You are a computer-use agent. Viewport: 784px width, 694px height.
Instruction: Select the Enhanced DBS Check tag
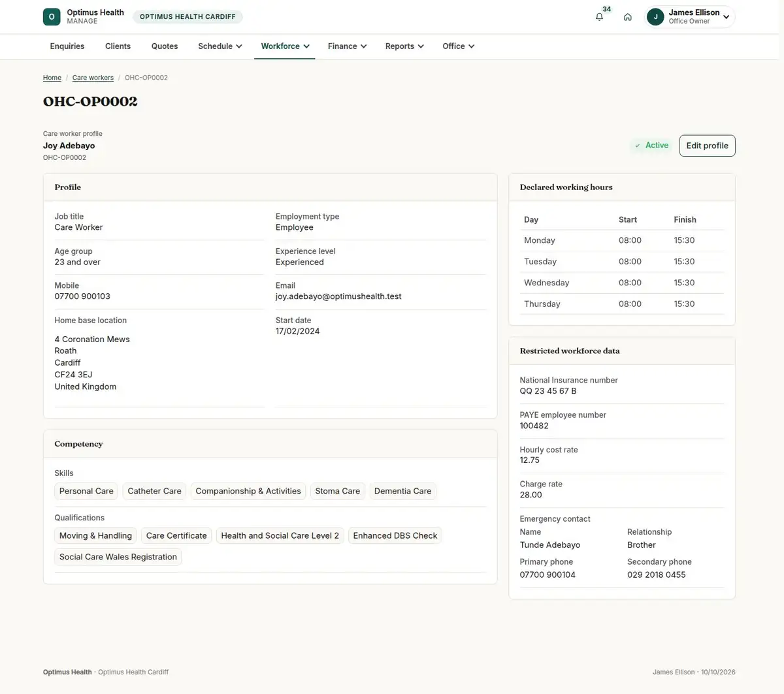click(395, 536)
